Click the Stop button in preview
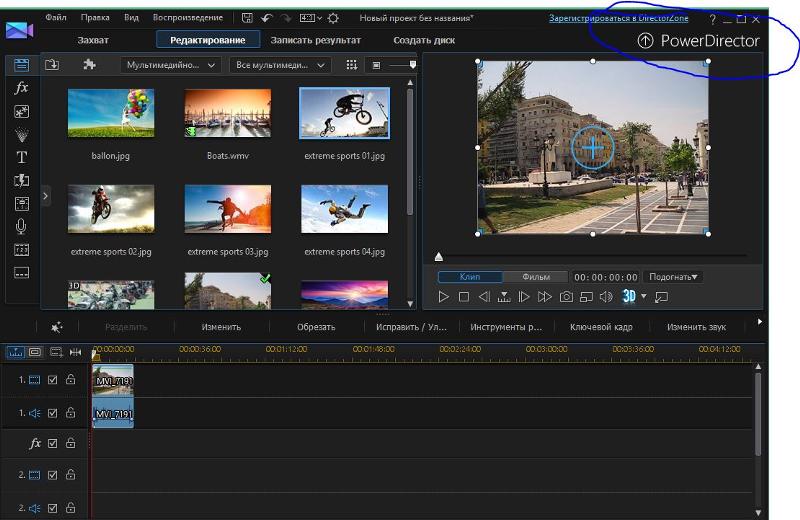 (464, 297)
